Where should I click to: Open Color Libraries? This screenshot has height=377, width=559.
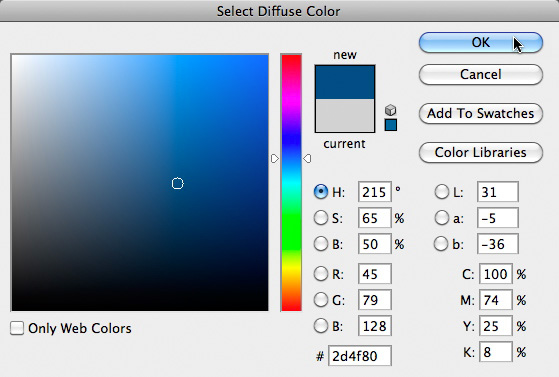coord(481,152)
